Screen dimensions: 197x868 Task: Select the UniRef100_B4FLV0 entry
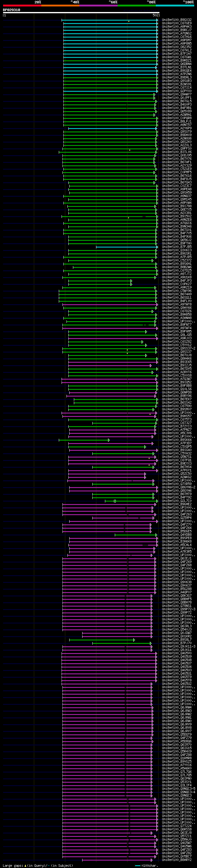click(177, 301)
